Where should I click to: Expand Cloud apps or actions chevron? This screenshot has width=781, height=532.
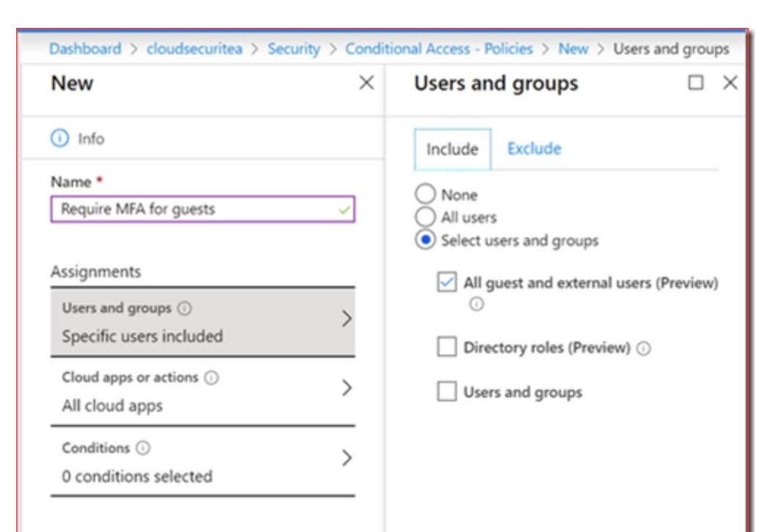tap(347, 389)
